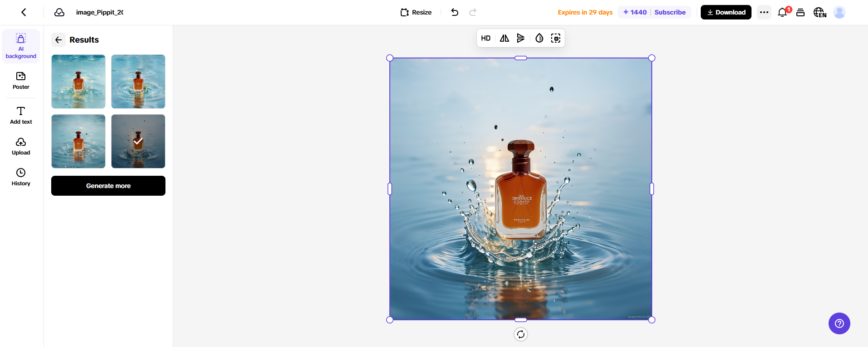
Task: Redo the last action
Action: 473,12
